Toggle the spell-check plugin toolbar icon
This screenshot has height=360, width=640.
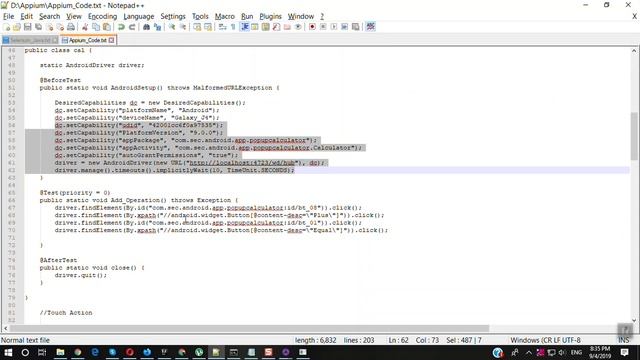pos(370,27)
